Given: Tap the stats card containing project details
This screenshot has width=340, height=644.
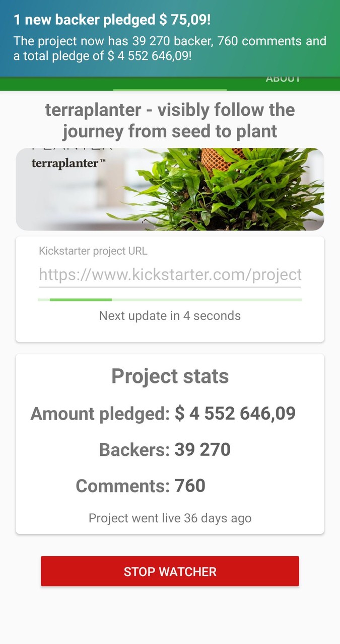Looking at the screenshot, I should [170, 443].
